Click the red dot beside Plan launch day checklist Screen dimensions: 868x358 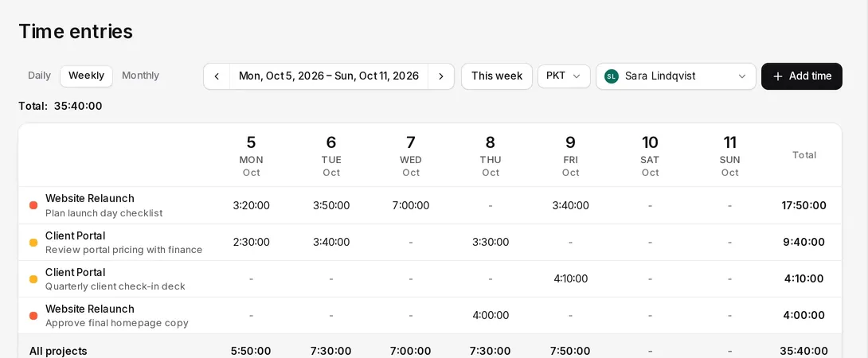33,205
